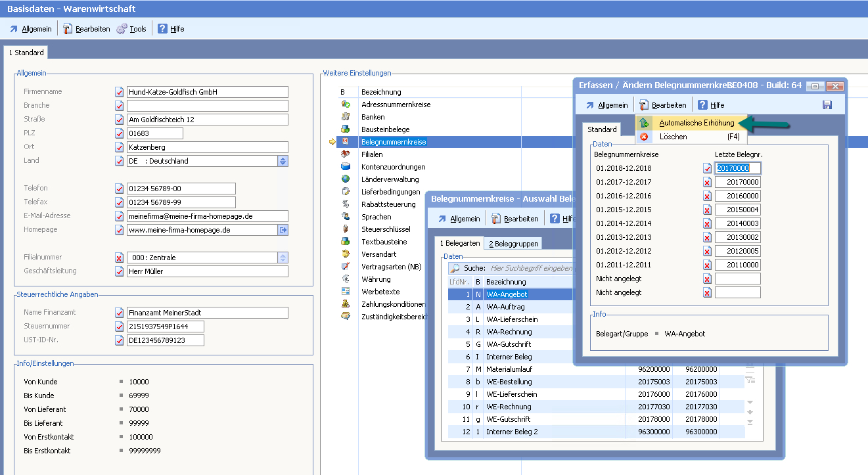Open the Homepage link arrow icon

coord(283,230)
